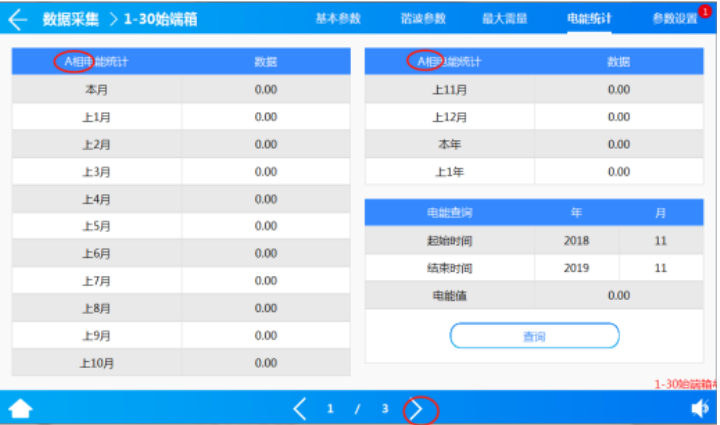720x425 pixels.
Task: Click the 数据采集 breadcrumb link
Action: tap(71, 19)
